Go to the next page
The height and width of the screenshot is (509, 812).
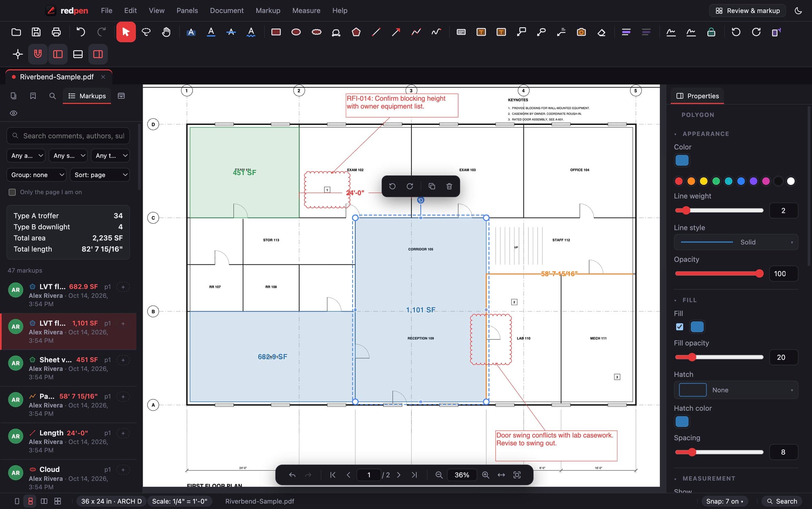coord(399,475)
